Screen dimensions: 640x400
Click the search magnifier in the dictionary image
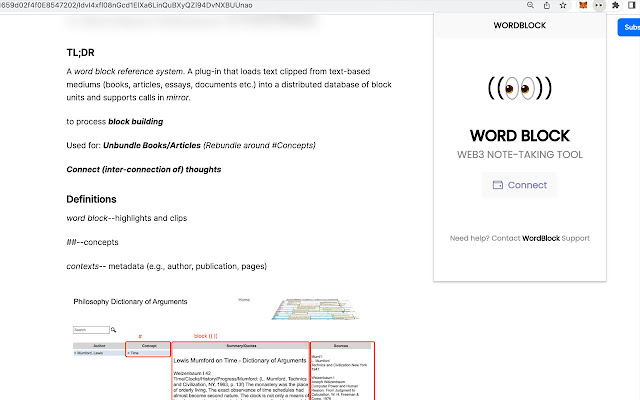tap(114, 329)
